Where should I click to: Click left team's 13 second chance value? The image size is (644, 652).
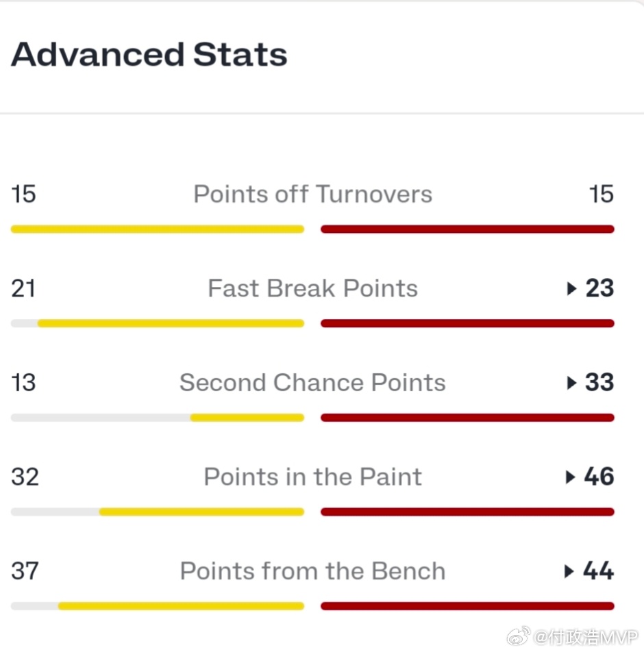coord(24,383)
